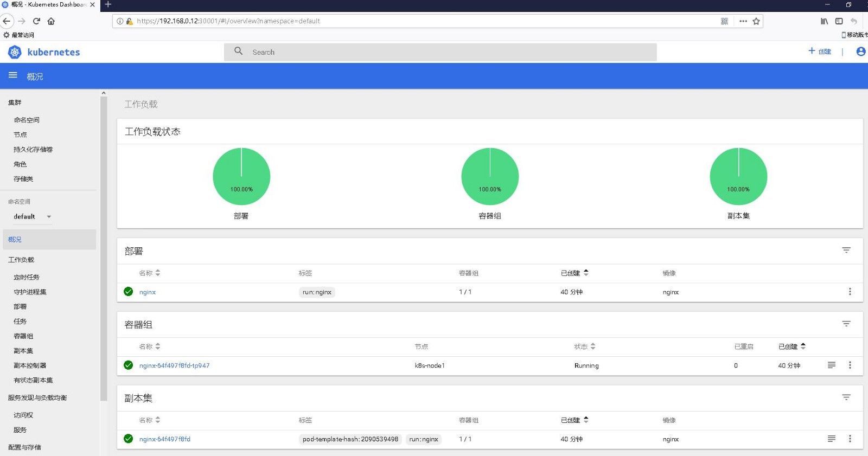
Task: Open 副本控制器 in sidebar
Action: [30, 365]
